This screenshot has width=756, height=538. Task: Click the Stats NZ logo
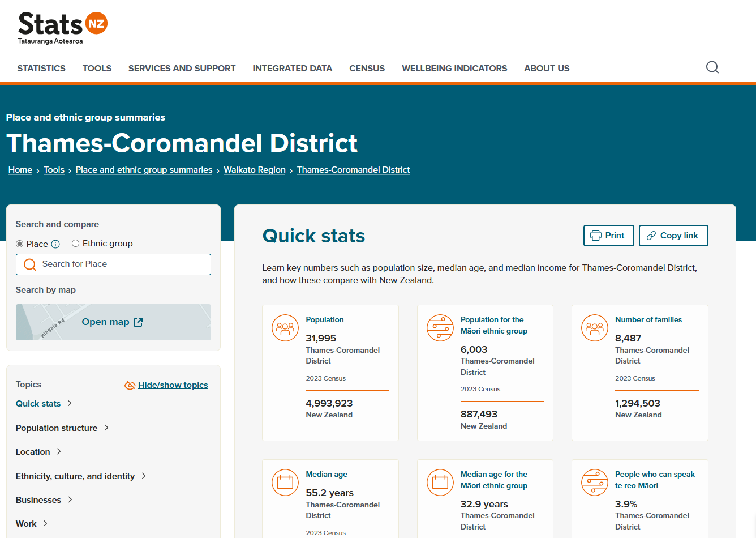[62, 28]
